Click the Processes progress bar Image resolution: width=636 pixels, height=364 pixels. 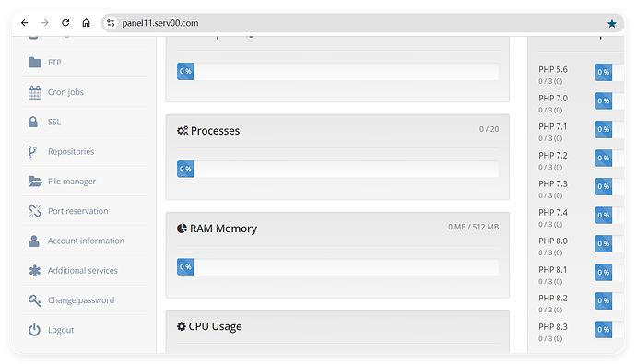(x=337, y=169)
